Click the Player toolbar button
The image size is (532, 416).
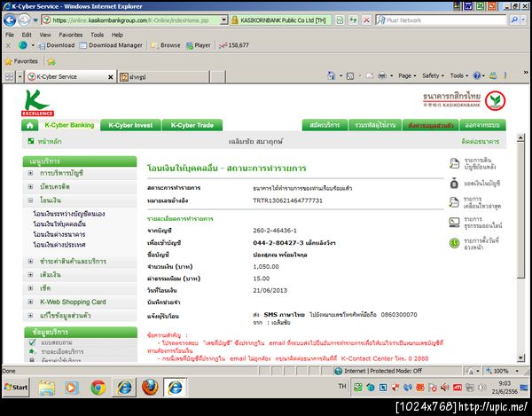click(x=199, y=45)
